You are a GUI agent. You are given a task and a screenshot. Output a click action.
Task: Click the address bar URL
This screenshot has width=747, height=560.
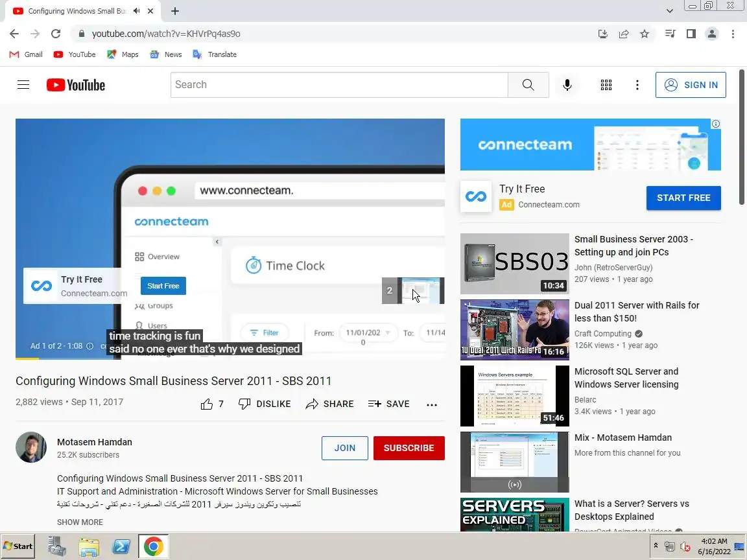166,34
